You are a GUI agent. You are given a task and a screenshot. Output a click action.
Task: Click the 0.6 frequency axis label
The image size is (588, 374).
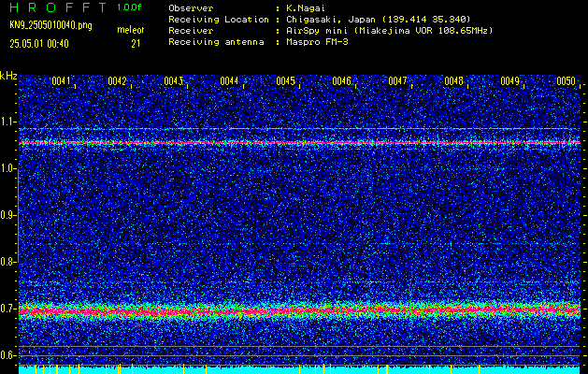click(7, 355)
